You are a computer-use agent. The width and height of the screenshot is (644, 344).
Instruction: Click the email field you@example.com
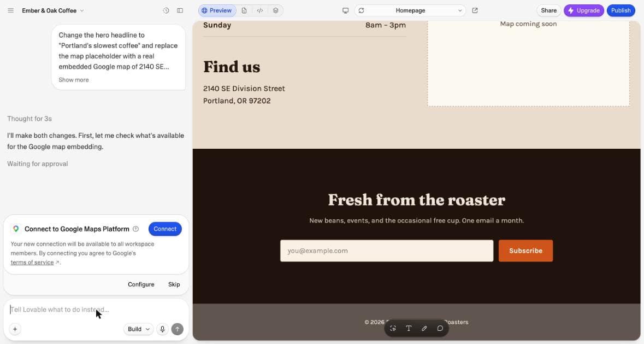[x=387, y=250]
